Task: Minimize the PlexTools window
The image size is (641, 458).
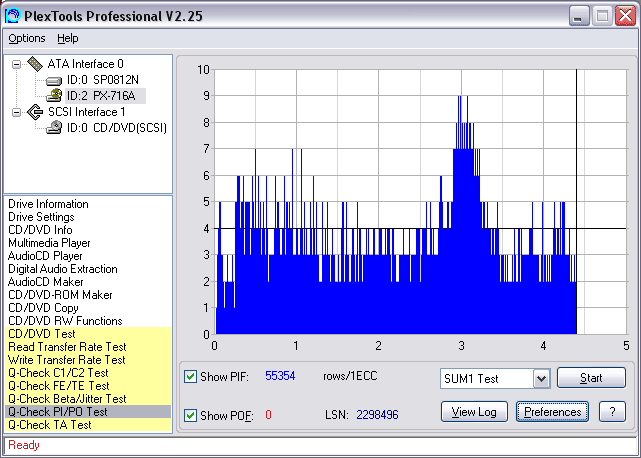Action: tap(578, 16)
